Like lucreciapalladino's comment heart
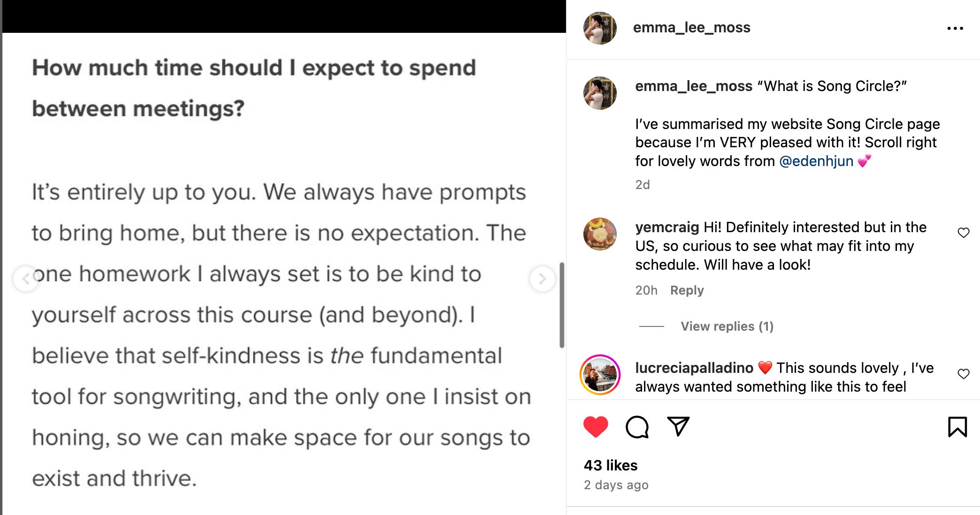Screen dimensions: 980x515 click(x=963, y=374)
